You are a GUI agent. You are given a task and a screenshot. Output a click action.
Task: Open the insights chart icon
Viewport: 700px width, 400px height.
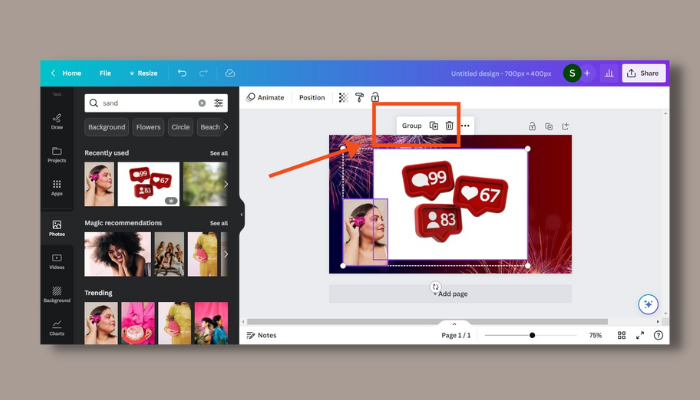click(609, 73)
